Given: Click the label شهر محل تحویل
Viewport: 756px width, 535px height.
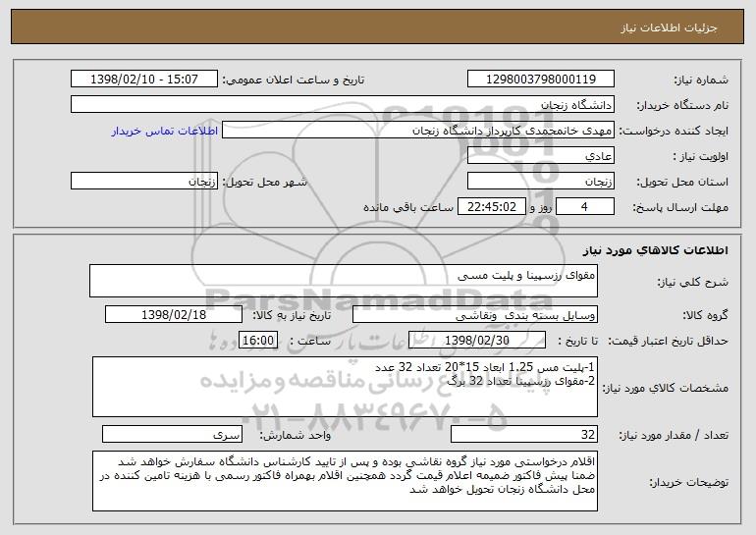Looking at the screenshot, I should coord(264,183).
